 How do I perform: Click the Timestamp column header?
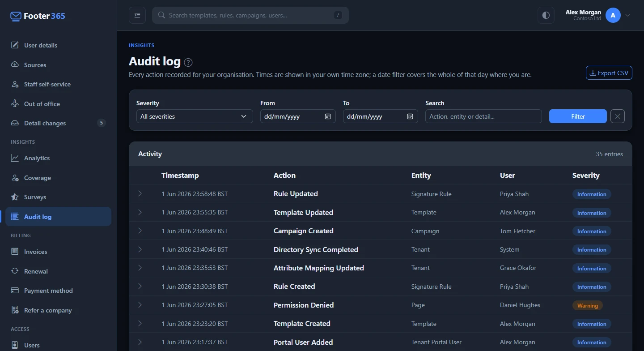(180, 175)
